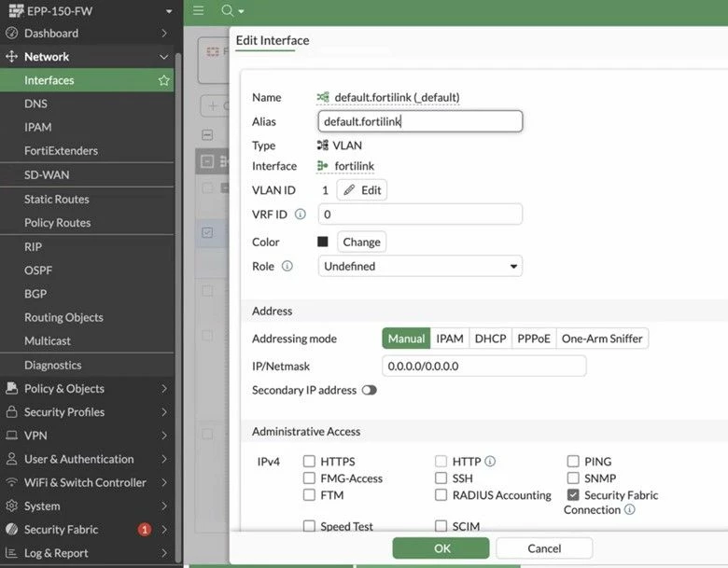Enable PING administrative access

573,462
